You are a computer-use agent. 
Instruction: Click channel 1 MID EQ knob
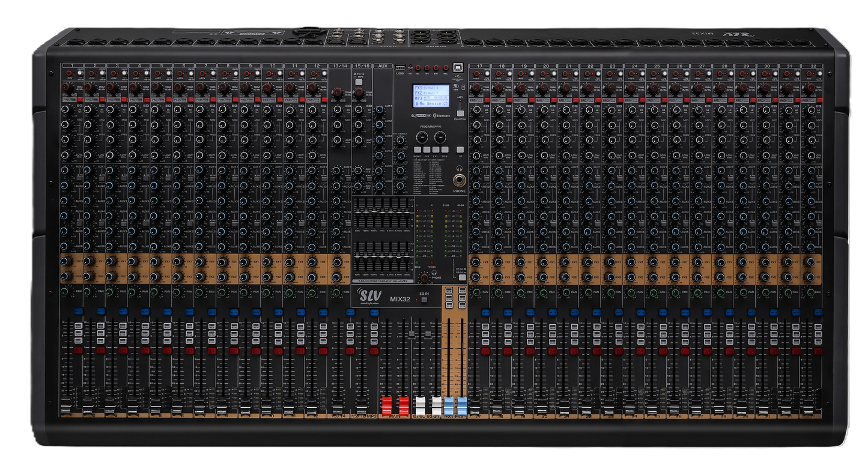click(65, 124)
